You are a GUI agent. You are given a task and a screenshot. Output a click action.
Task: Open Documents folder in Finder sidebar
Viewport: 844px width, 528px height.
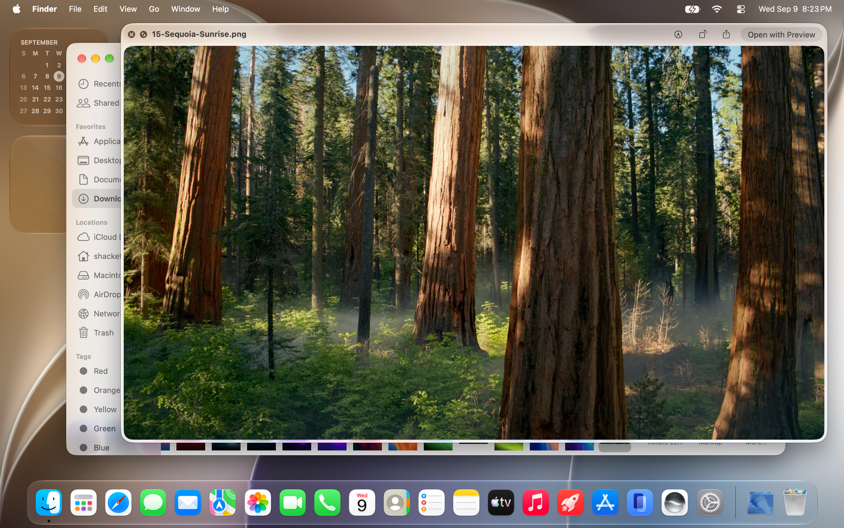click(99, 179)
